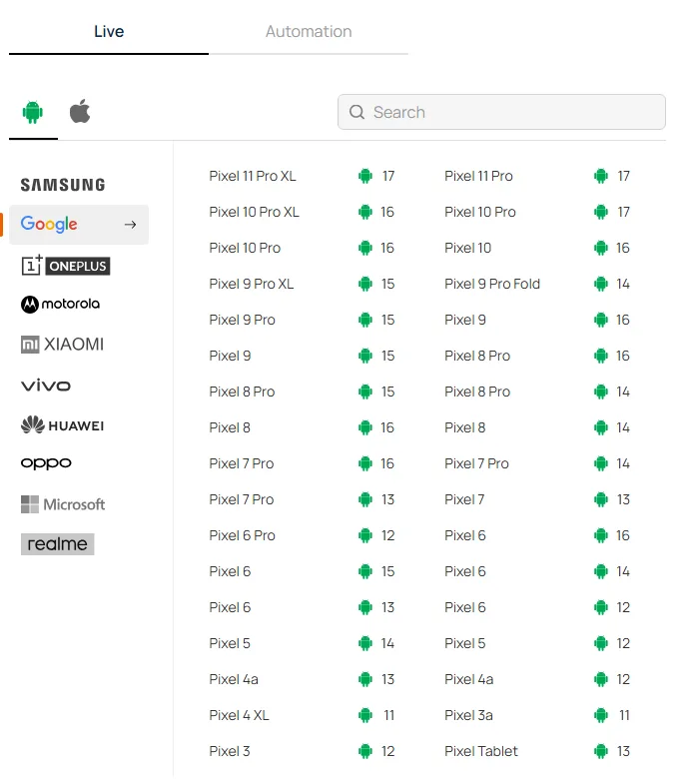The width and height of the screenshot is (699, 784).
Task: Click the Search input field
Action: pyautogui.click(x=501, y=112)
